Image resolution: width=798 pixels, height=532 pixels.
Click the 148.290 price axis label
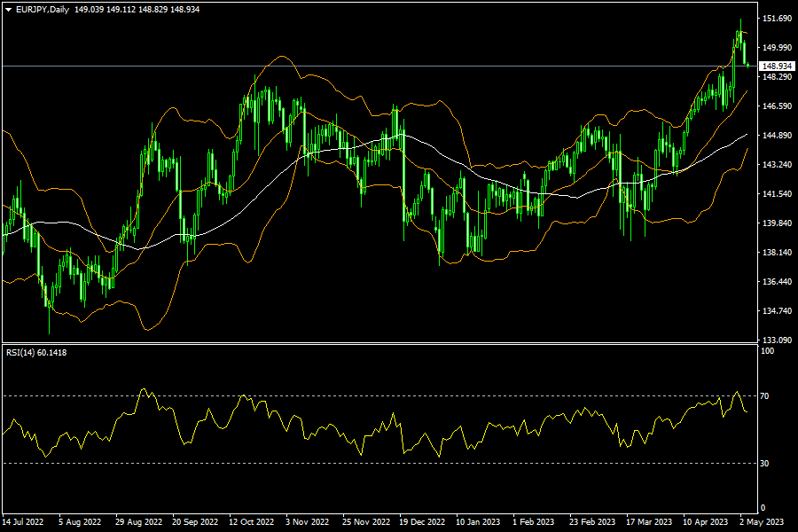pos(777,77)
